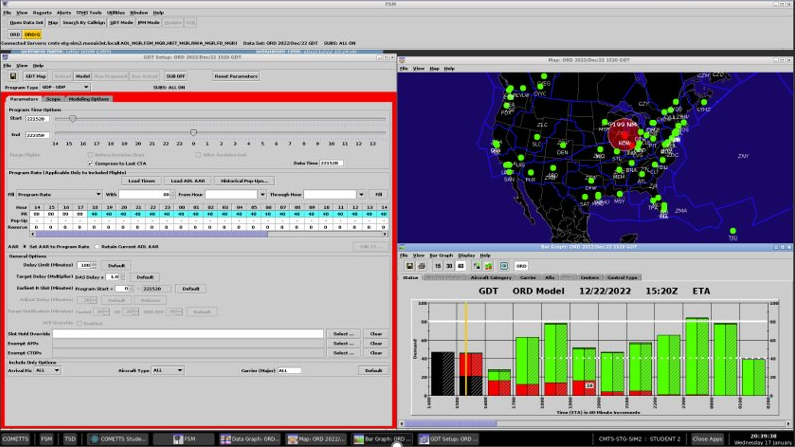
Task: Open the Bar Graph menu
Action: (441, 255)
